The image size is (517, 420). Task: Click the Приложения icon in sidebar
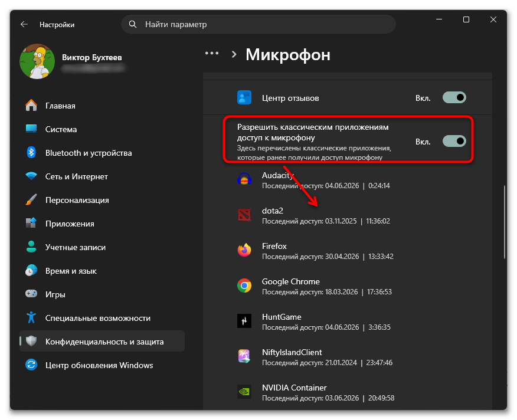coord(31,223)
